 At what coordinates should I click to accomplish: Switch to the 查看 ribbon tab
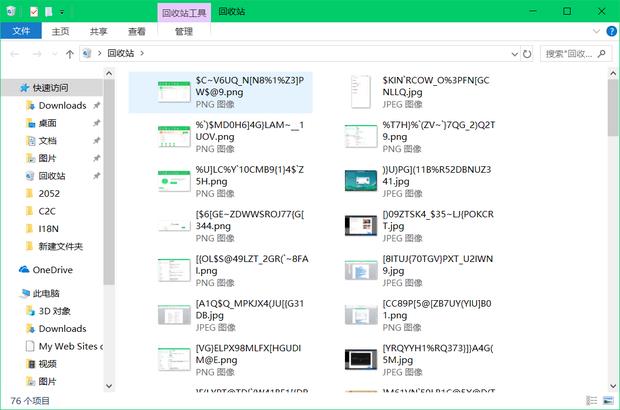point(136,32)
